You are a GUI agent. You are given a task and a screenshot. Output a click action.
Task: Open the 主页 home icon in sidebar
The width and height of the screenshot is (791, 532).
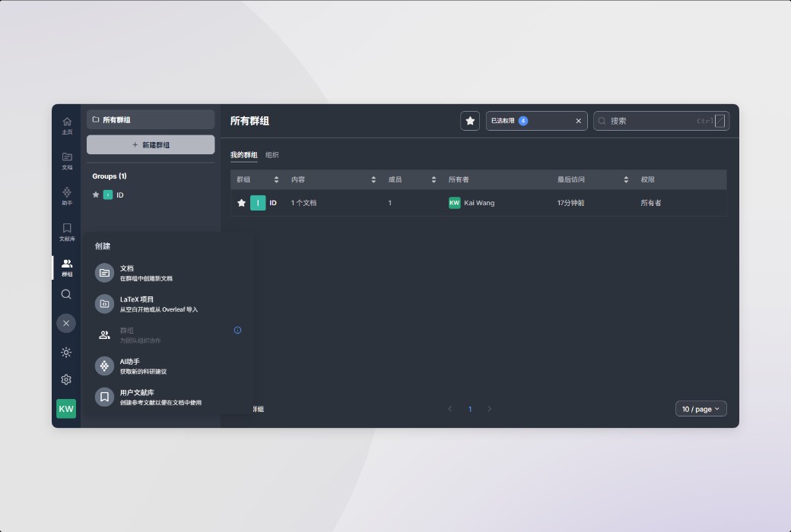67,125
